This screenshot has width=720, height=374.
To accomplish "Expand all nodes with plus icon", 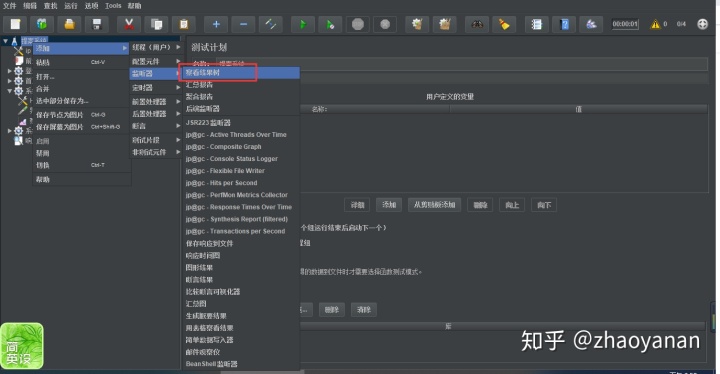I will [x=216, y=24].
